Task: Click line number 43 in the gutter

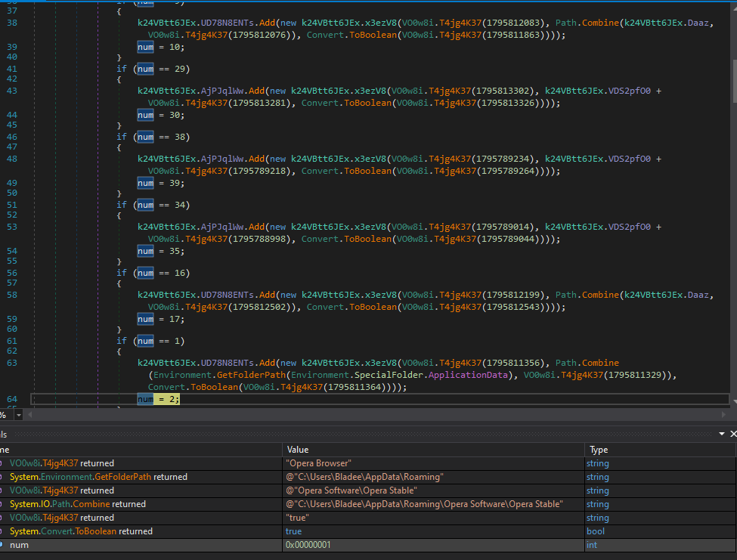Action: pos(11,91)
